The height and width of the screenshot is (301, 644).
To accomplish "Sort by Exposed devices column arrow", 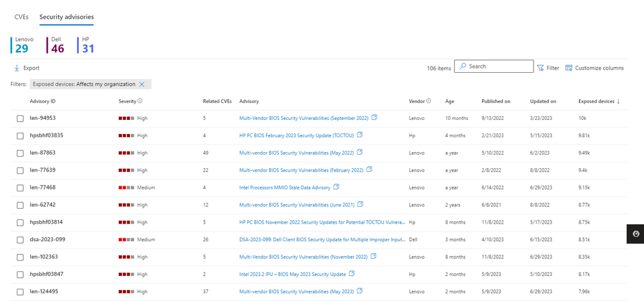I will (619, 101).
